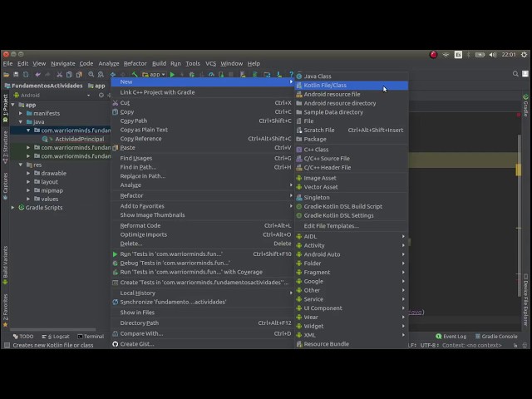Click FundamentosActividades breadcrumb
Screen dimensions: 532x399
43,86
